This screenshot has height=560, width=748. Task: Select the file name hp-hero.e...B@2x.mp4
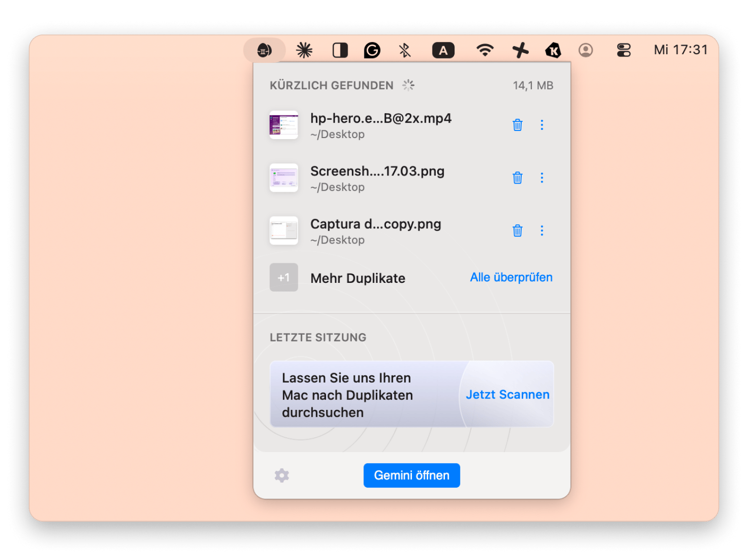coord(381,118)
